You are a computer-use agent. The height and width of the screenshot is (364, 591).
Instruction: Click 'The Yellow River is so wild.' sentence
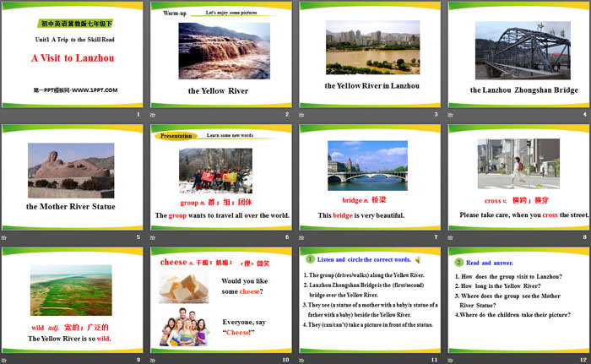click(x=69, y=339)
